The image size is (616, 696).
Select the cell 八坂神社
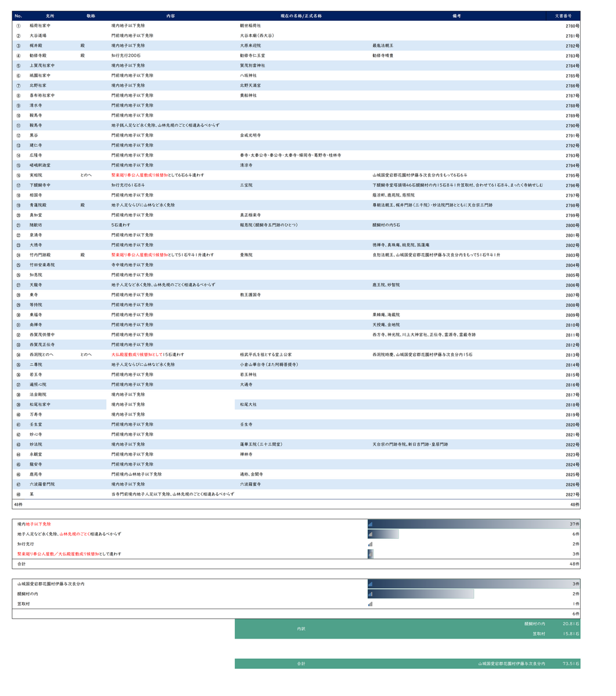(248, 75)
